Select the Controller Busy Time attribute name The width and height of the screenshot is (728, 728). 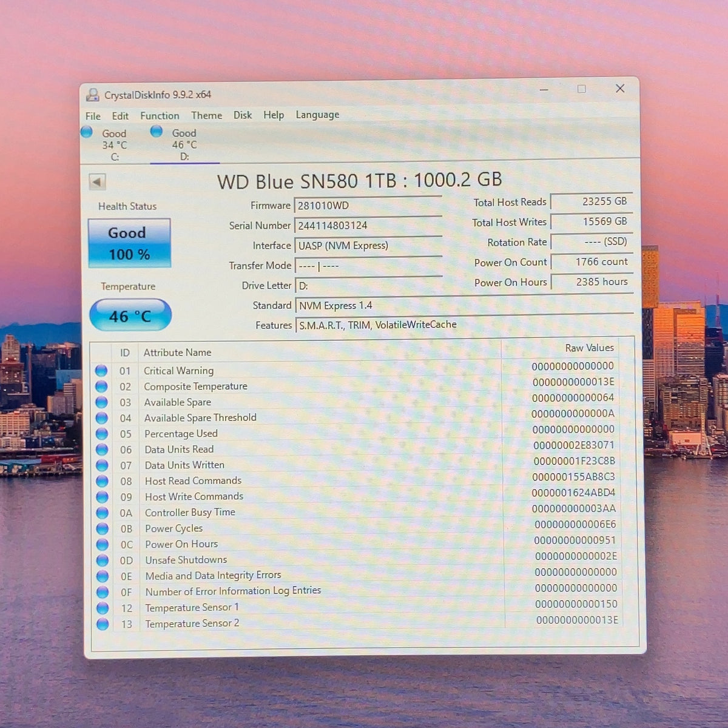pos(190,513)
